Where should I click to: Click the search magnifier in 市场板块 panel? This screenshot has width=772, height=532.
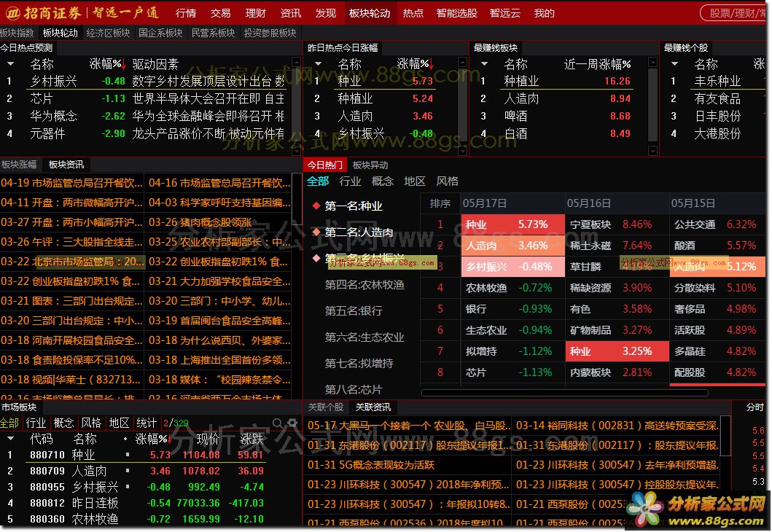coord(278,423)
